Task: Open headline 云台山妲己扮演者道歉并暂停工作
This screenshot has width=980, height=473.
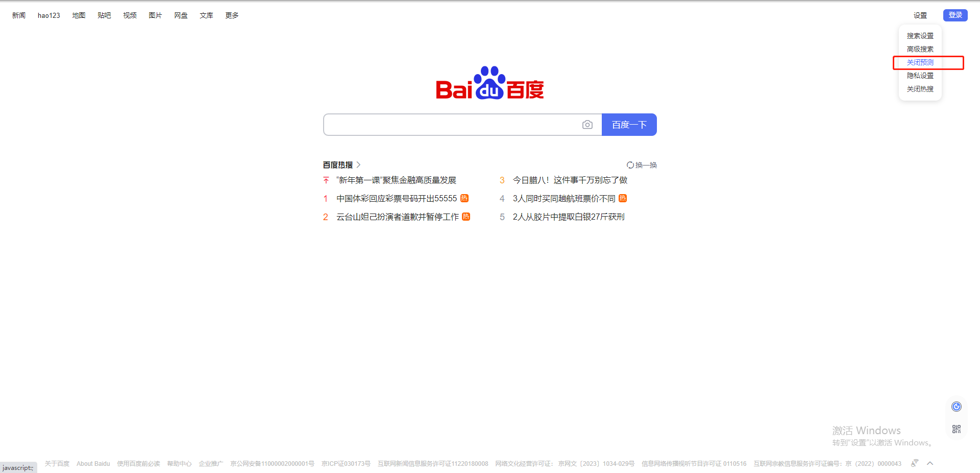Action: click(x=398, y=217)
